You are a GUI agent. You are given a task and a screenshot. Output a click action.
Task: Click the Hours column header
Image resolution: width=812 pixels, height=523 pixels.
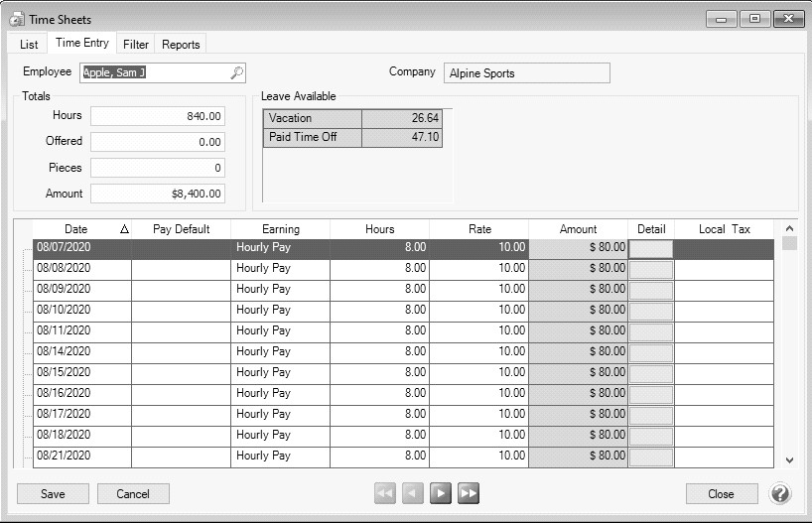click(379, 229)
